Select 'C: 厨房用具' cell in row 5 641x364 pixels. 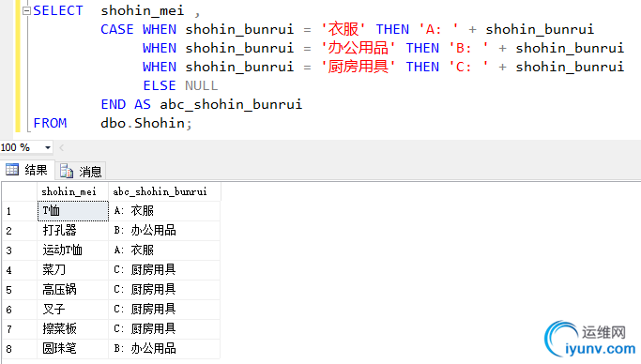point(164,290)
